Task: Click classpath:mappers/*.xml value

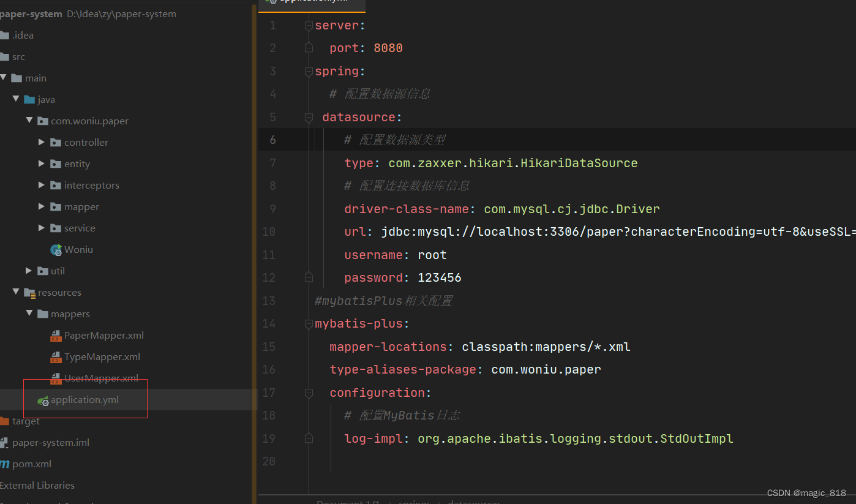Action: point(546,347)
